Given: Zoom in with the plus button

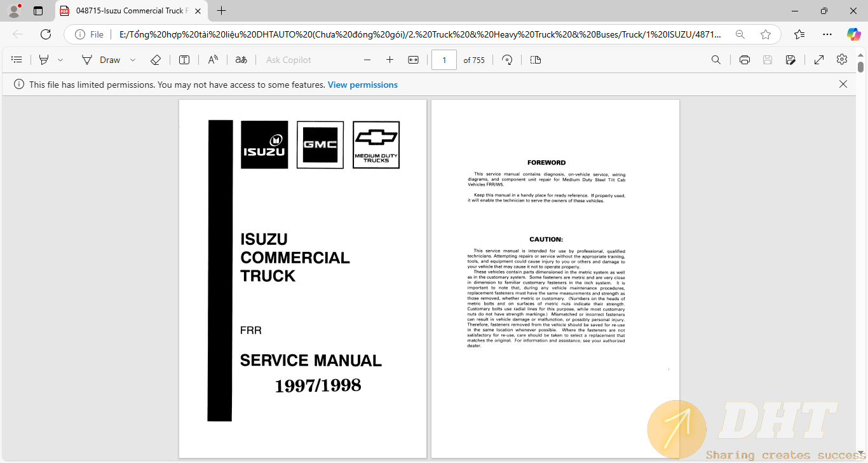Looking at the screenshot, I should tap(390, 60).
